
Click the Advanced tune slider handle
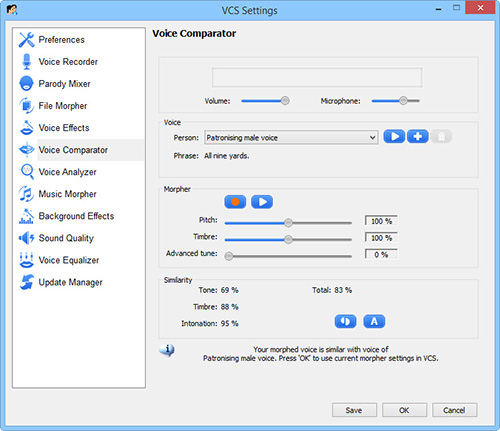coord(229,256)
